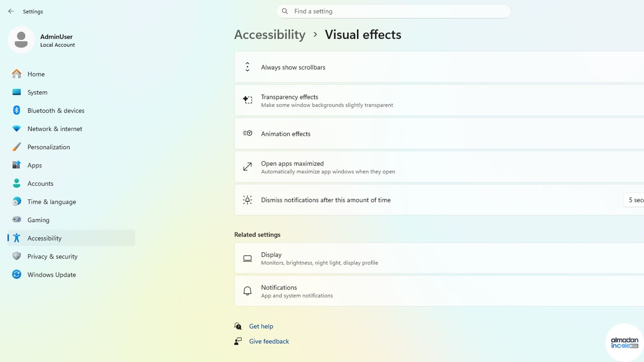The height and width of the screenshot is (362, 644).
Task: Click the Accessibility figure icon
Action: (17, 238)
